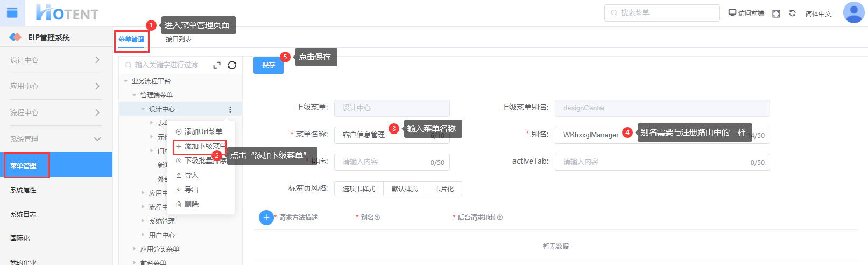Click the help icon next to 别名 column
The width and height of the screenshot is (868, 265).
[377, 218]
